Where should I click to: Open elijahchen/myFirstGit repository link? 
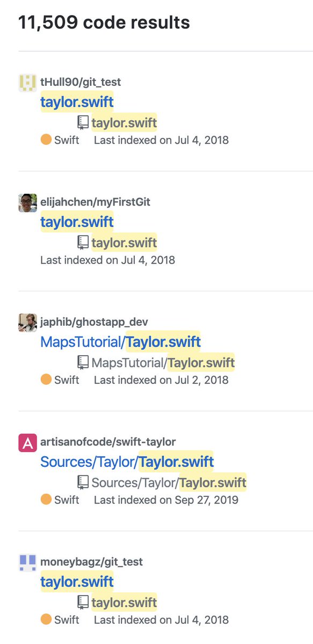point(95,202)
